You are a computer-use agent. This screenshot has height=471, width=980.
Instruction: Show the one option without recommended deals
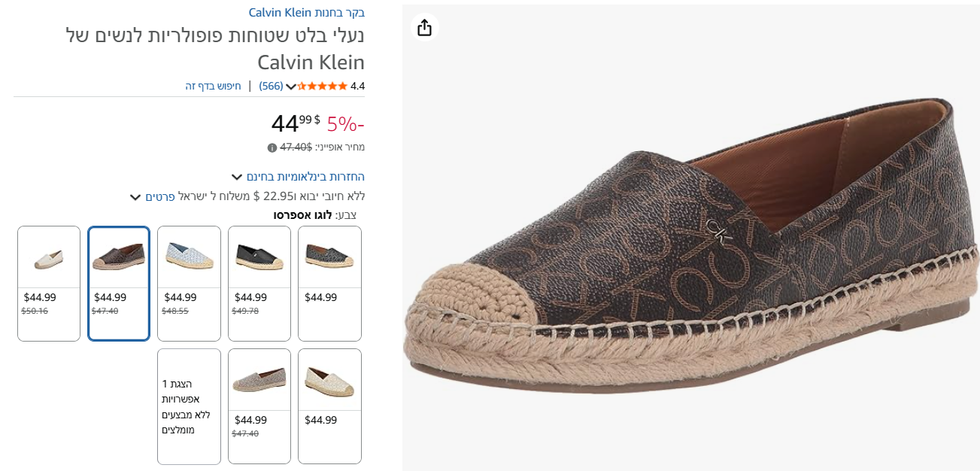189,406
